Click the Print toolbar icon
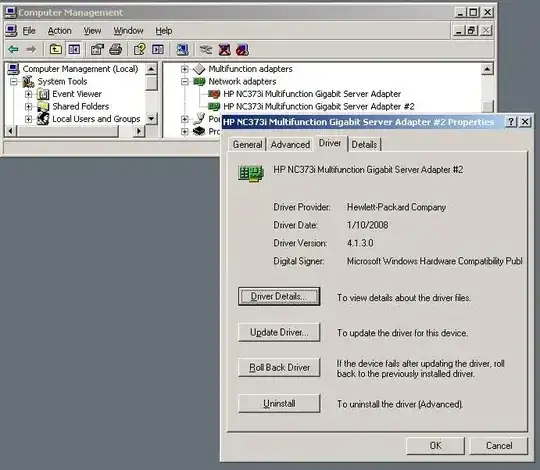 (115, 50)
